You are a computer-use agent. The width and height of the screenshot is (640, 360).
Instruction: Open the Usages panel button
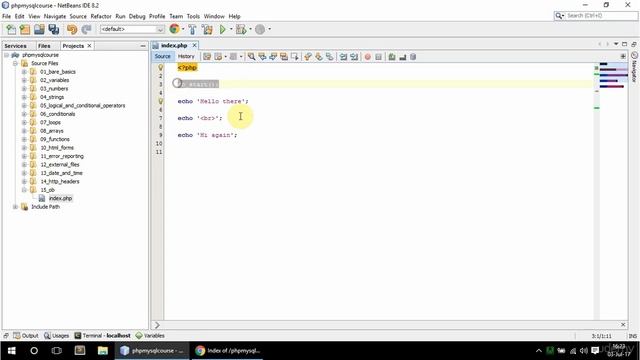(56, 336)
